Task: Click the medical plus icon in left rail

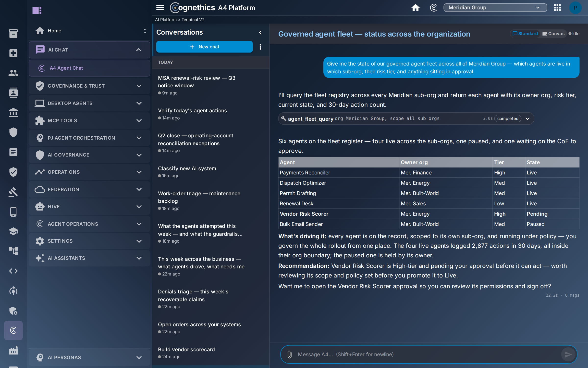Action: click(x=13, y=53)
